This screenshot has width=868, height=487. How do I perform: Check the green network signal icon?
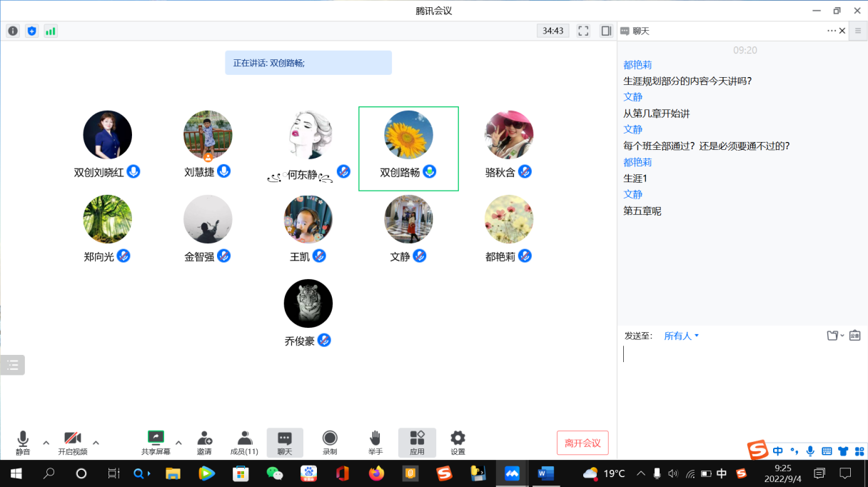(x=50, y=31)
